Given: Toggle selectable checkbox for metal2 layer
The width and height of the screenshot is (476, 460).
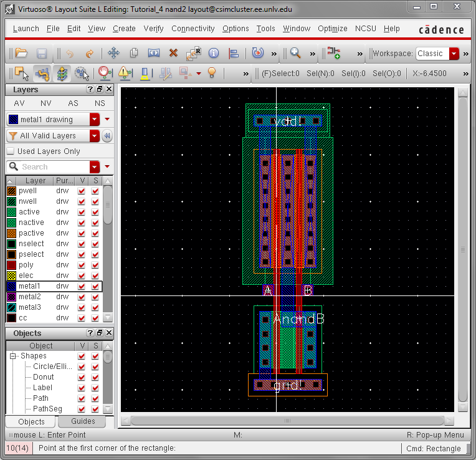Looking at the screenshot, I should coord(95,297).
